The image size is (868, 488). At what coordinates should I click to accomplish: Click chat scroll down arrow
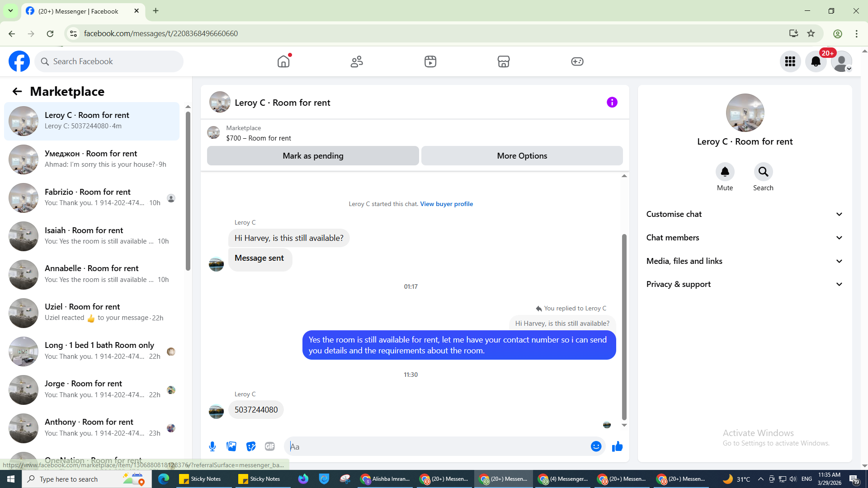(624, 425)
